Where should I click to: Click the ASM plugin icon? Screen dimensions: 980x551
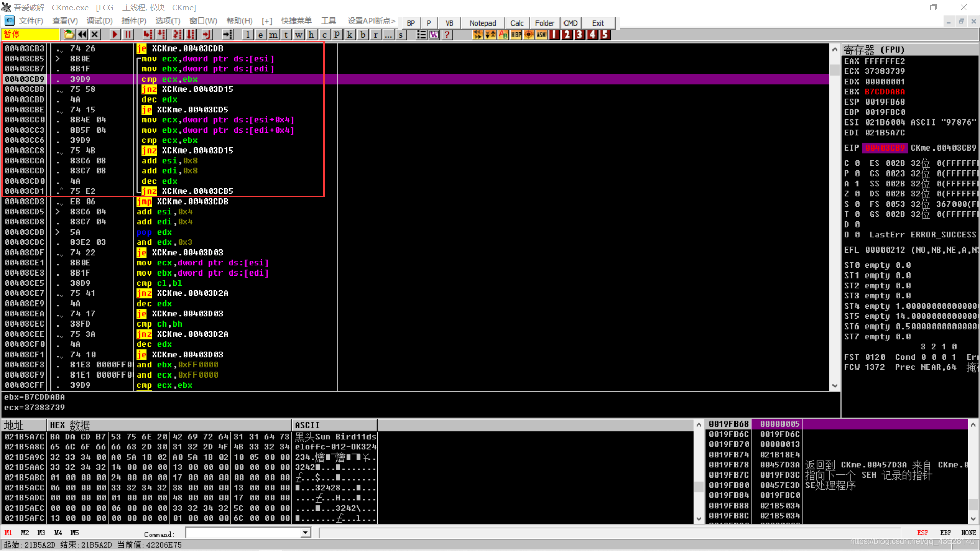542,34
